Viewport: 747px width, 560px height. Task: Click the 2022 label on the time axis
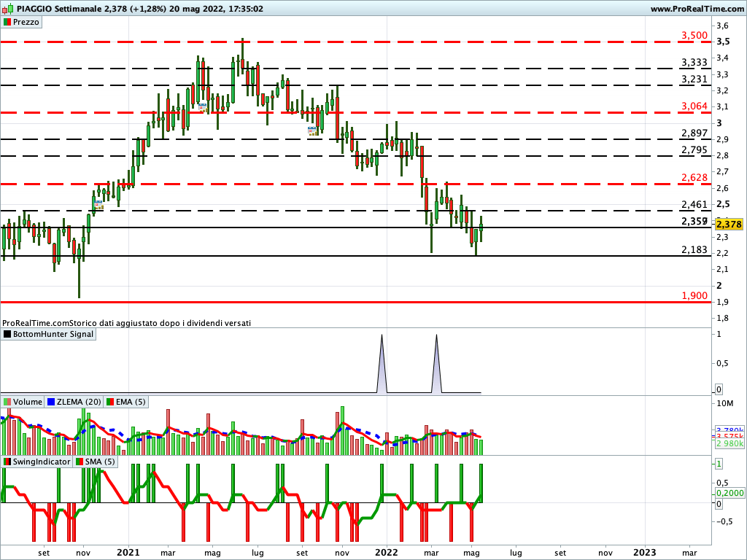[x=385, y=551]
